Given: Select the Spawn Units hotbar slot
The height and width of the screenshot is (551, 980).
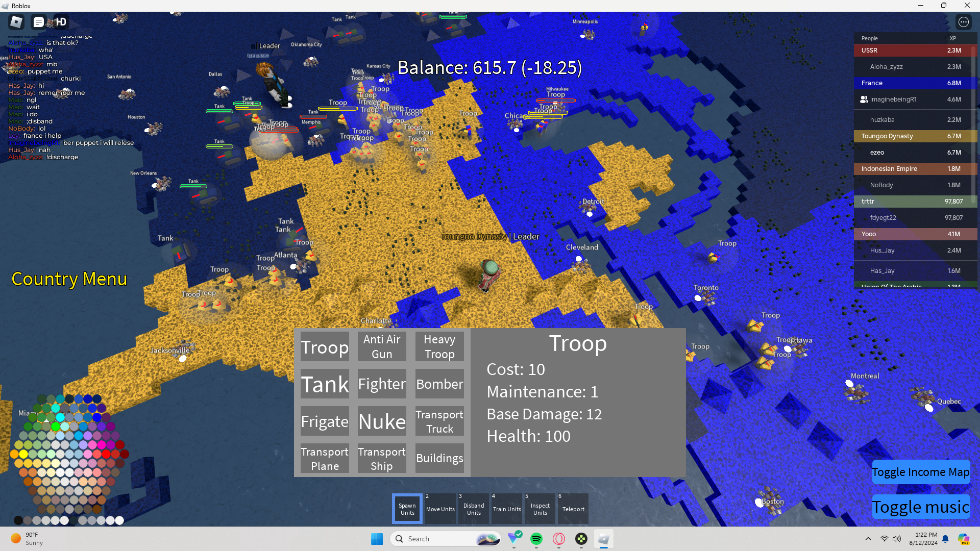Looking at the screenshot, I should tap(407, 509).
